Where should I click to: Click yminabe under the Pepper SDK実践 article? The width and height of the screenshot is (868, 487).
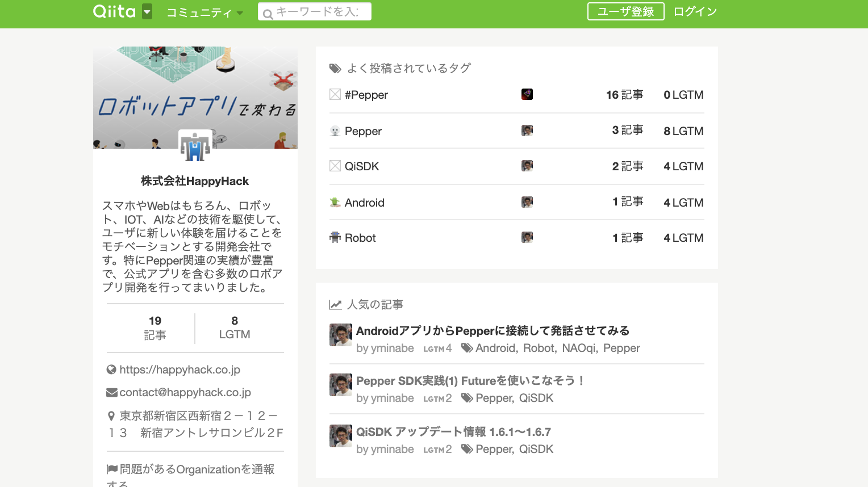(x=393, y=398)
